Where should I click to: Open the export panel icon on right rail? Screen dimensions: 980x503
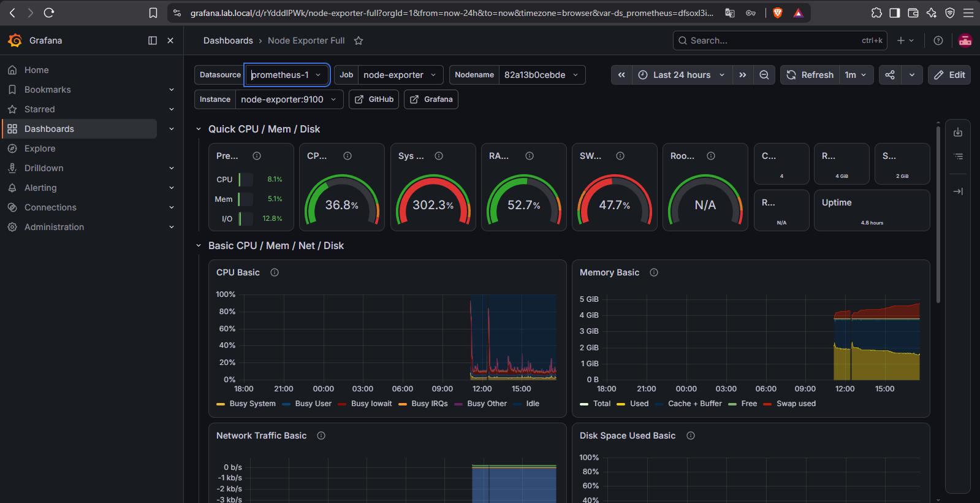pos(958,132)
